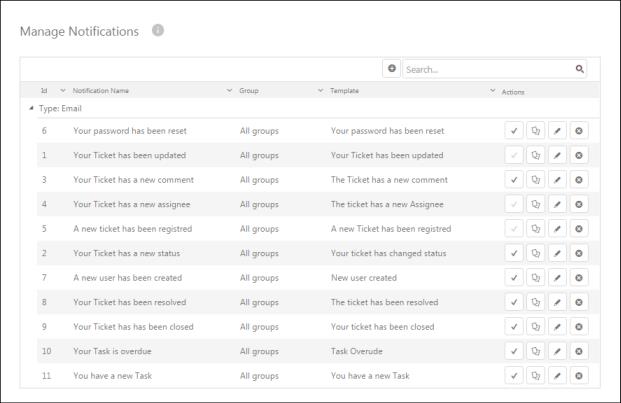Open edit pencil for 'A new user has been created'

click(x=557, y=278)
